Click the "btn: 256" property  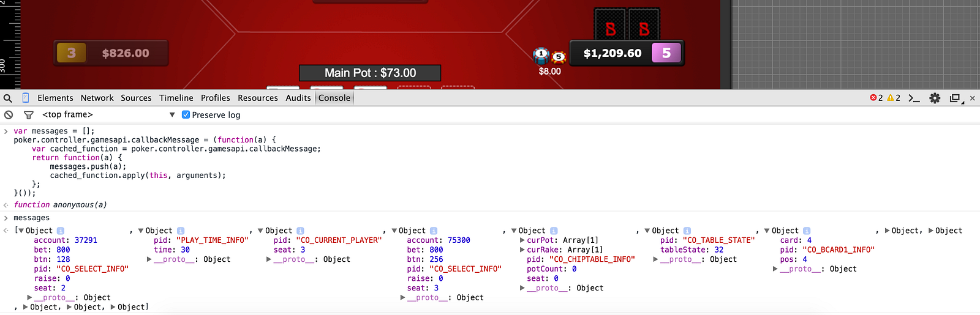click(424, 259)
